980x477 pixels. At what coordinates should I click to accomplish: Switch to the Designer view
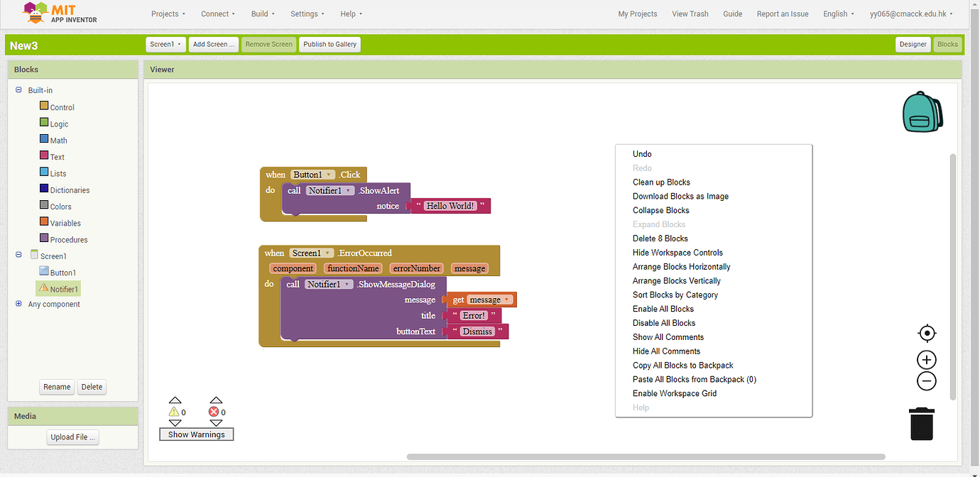click(913, 43)
